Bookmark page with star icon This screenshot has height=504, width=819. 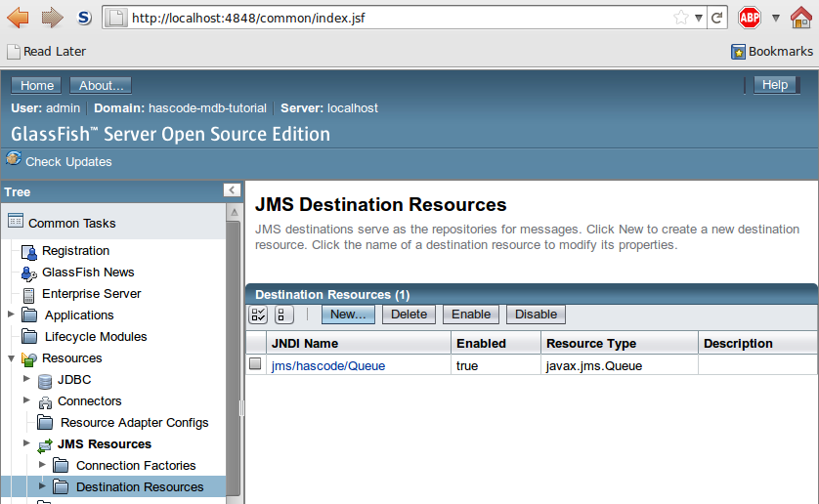[681, 18]
